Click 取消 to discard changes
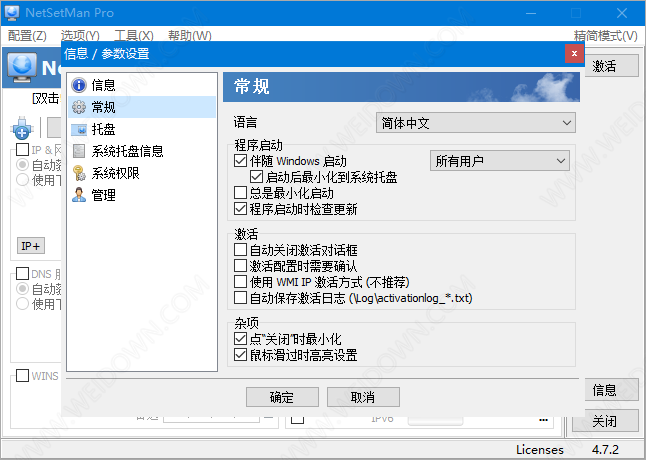Image resolution: width=646 pixels, height=460 pixels. (x=363, y=397)
